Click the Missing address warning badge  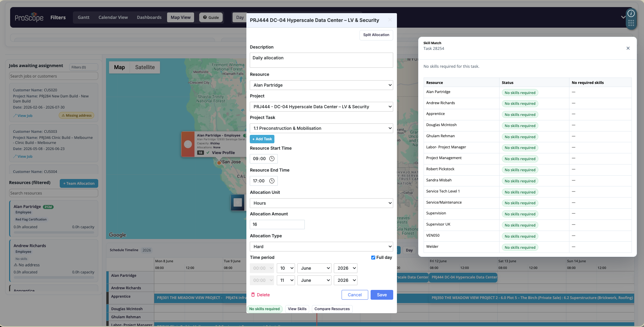pos(77,115)
